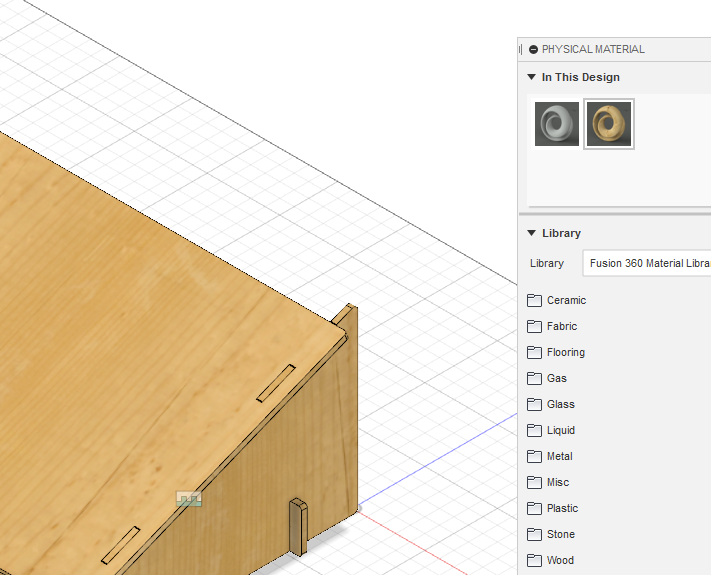Click the Ceramic folder icon
711x575 pixels.
(x=534, y=300)
